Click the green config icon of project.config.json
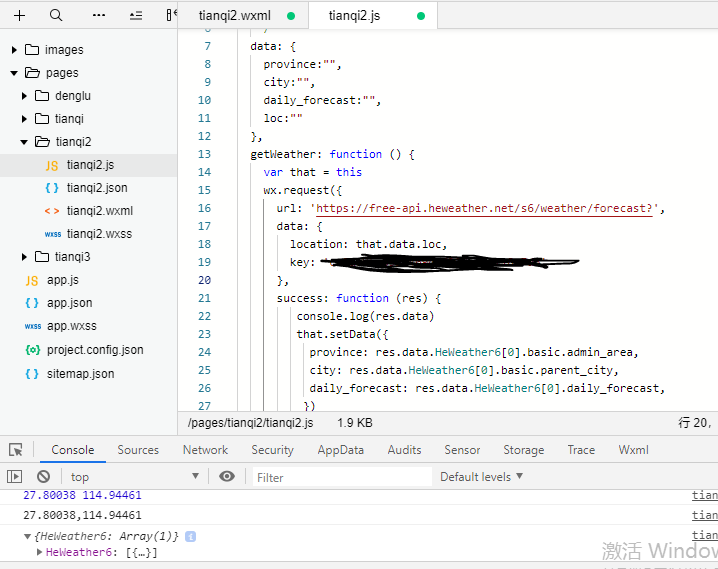 (x=33, y=350)
